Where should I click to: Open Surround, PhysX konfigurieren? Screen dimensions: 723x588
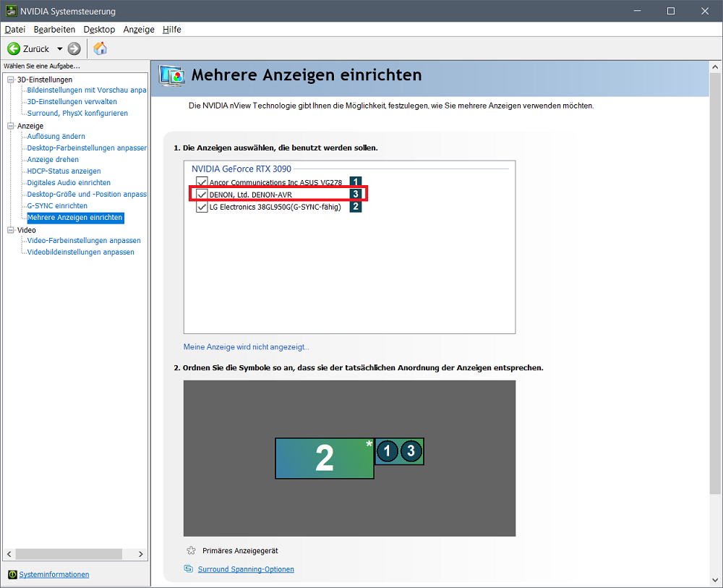(x=77, y=113)
